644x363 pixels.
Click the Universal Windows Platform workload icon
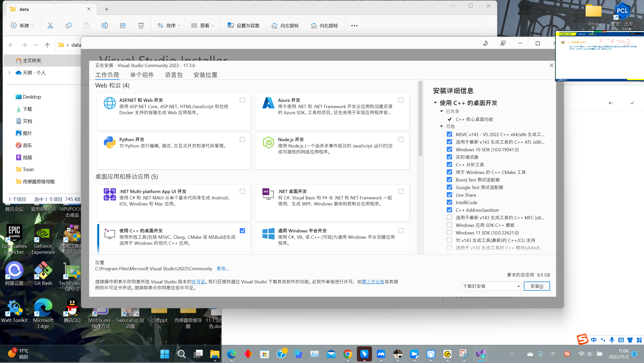tap(268, 233)
